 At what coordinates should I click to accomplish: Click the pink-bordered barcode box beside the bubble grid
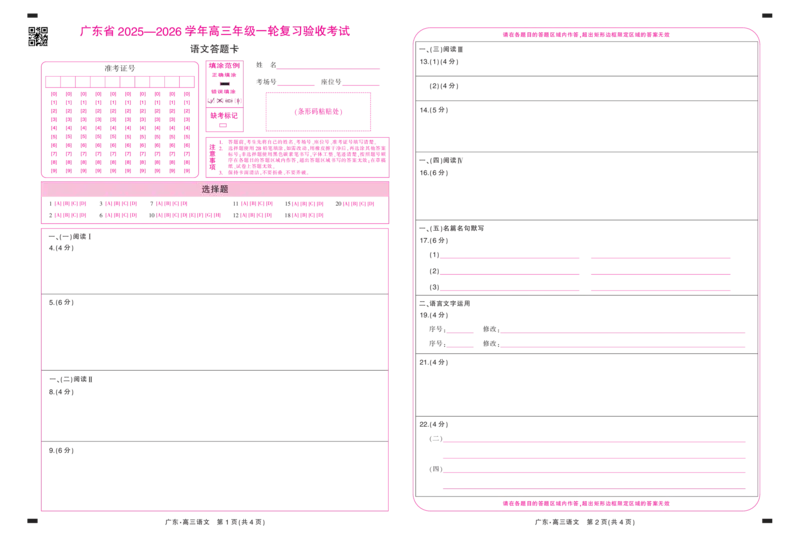(x=319, y=112)
